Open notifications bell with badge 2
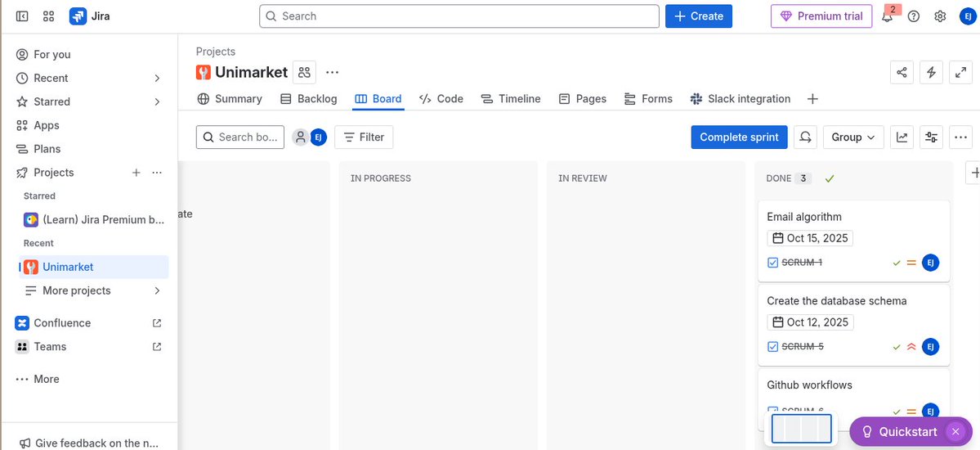The height and width of the screenshot is (450, 980). 887,16
